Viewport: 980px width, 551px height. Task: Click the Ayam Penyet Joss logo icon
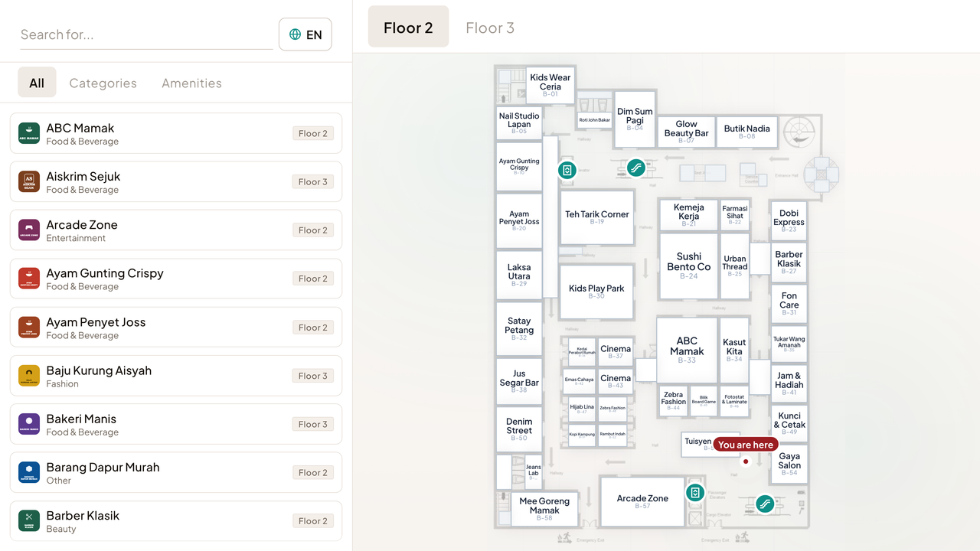[x=29, y=327]
